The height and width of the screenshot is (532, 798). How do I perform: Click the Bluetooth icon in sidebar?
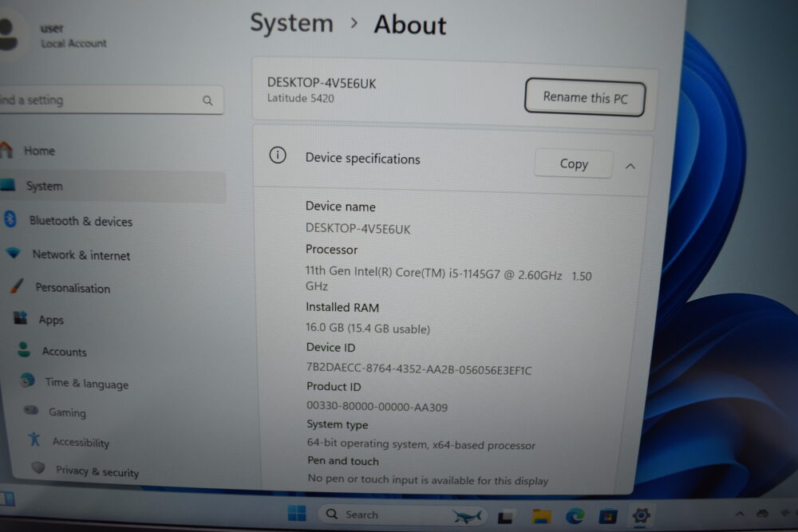(x=10, y=219)
